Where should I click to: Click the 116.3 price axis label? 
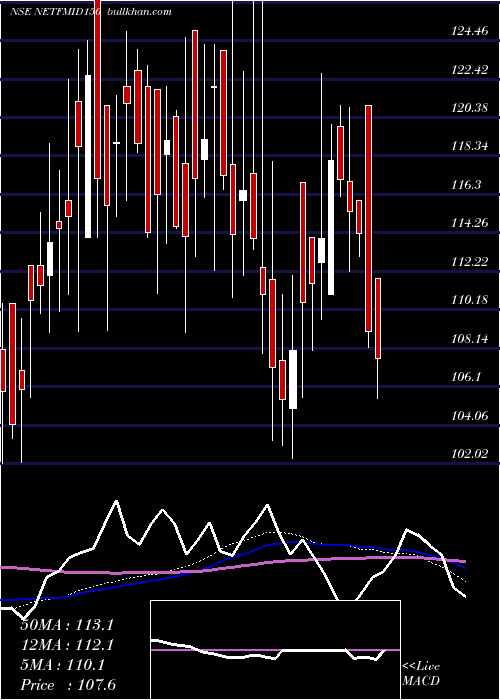[x=467, y=185]
